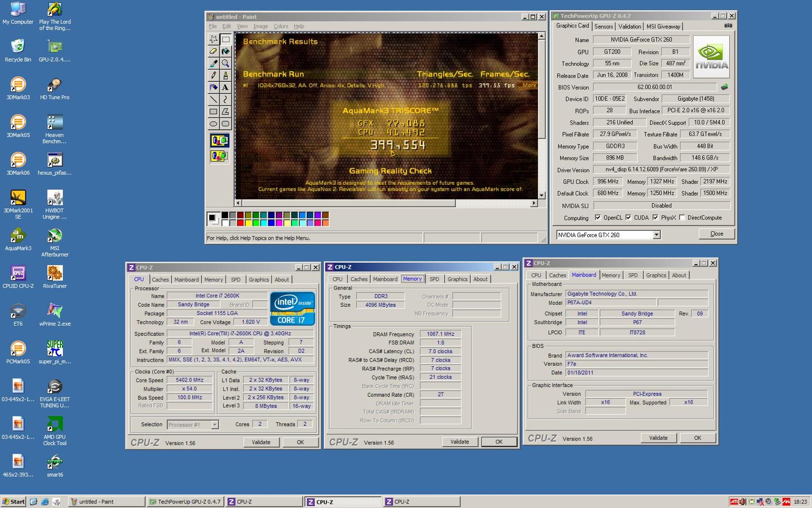
Task: Activate the Pick Color eyedropper tool
Action: 213,63
